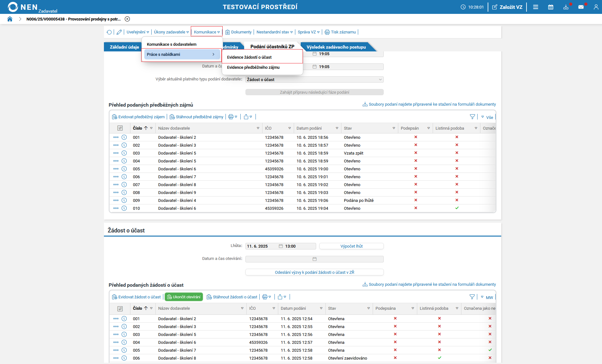Open Správa VZ dropdown
This screenshot has width=602, height=364.
click(x=309, y=32)
